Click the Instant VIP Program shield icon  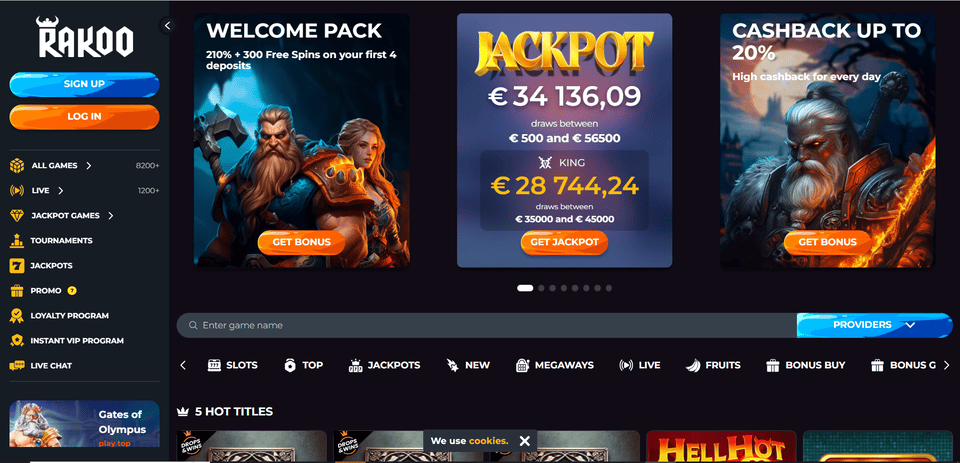coord(17,341)
